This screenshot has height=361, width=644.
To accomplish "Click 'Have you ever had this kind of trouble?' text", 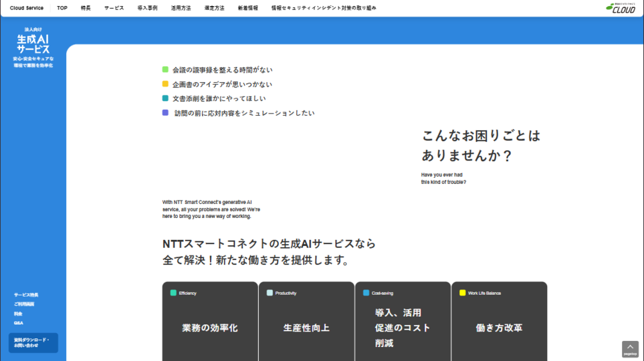I will coord(443,178).
